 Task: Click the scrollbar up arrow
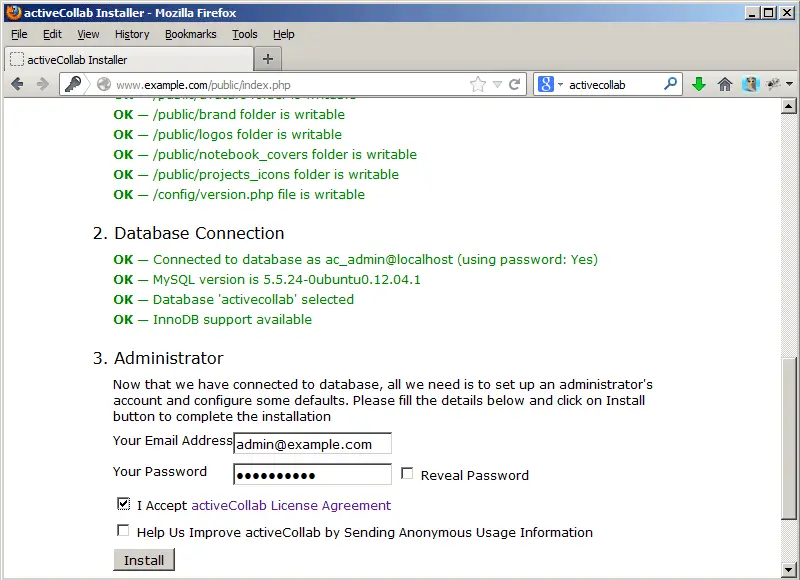coord(789,106)
